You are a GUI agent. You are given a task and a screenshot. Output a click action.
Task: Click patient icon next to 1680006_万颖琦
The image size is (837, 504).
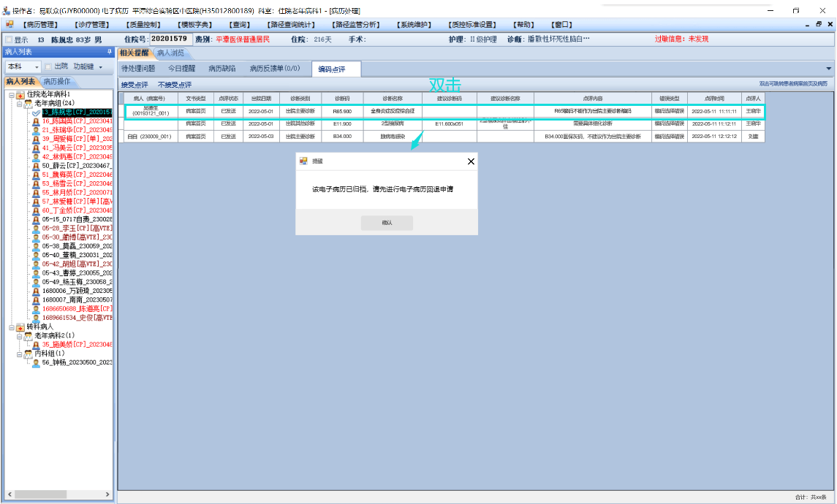click(x=36, y=291)
